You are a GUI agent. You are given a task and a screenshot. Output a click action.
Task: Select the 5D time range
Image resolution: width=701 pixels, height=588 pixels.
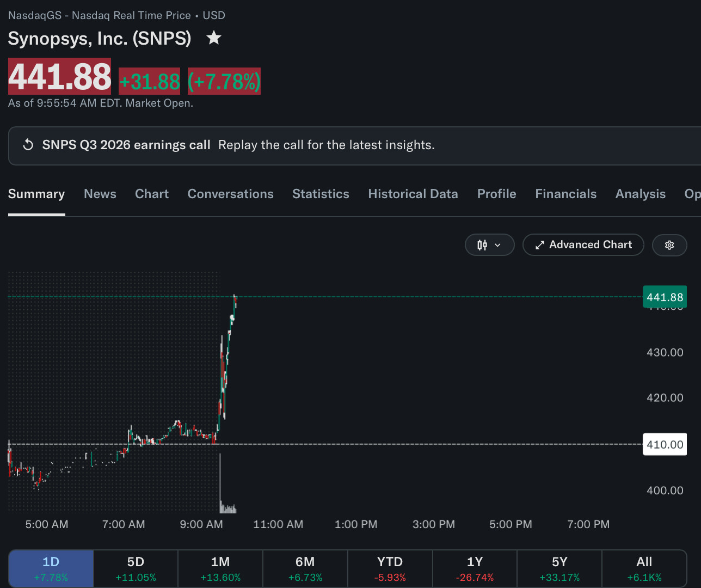[x=136, y=568]
